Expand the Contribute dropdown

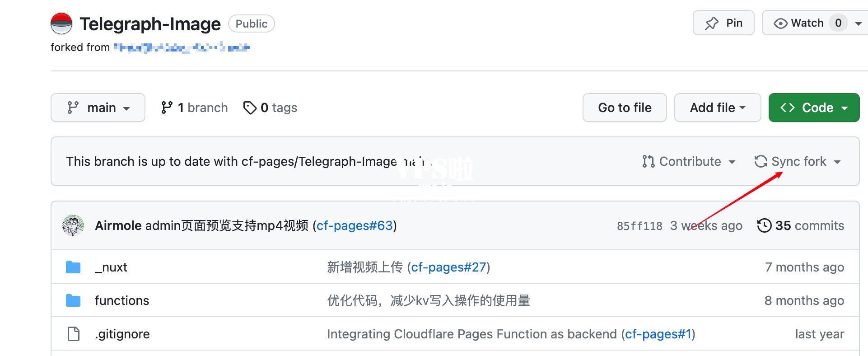(689, 161)
